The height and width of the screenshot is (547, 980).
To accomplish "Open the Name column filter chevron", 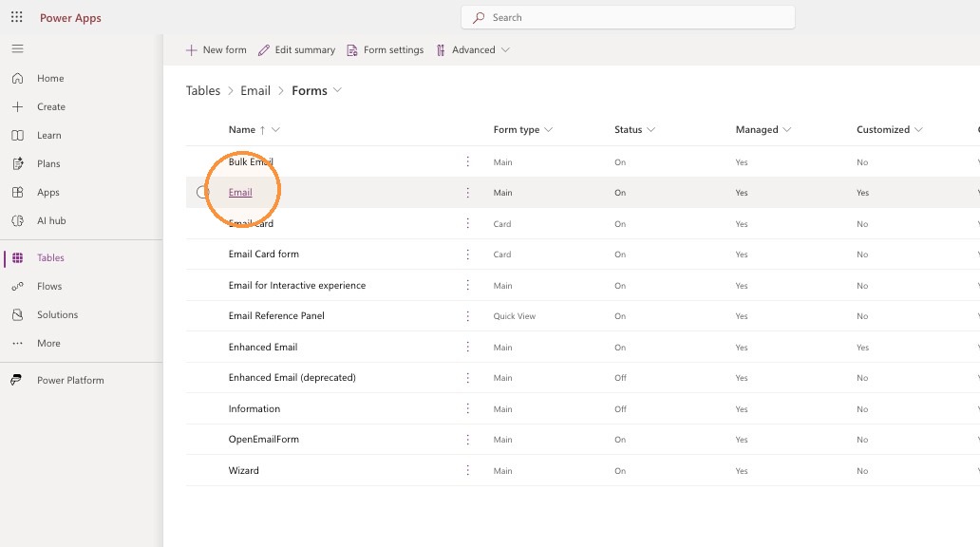I will (x=275, y=129).
